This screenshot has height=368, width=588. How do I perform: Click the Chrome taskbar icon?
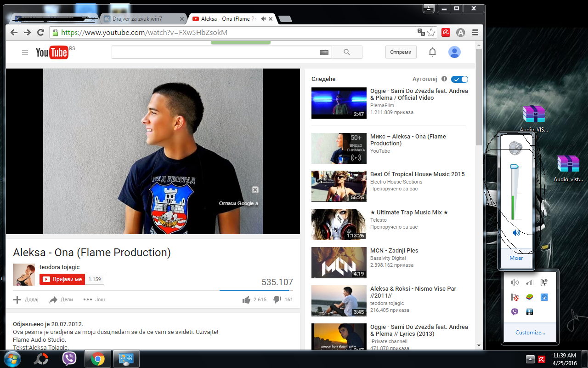(x=97, y=359)
